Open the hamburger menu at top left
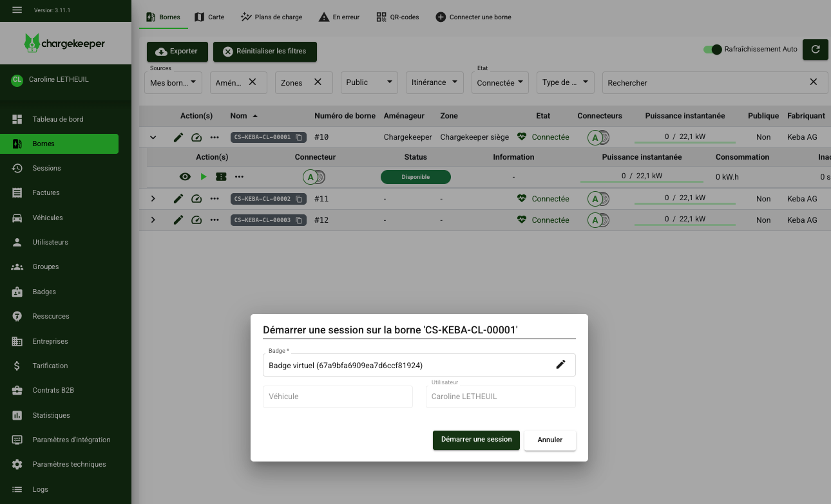 pyautogui.click(x=17, y=10)
